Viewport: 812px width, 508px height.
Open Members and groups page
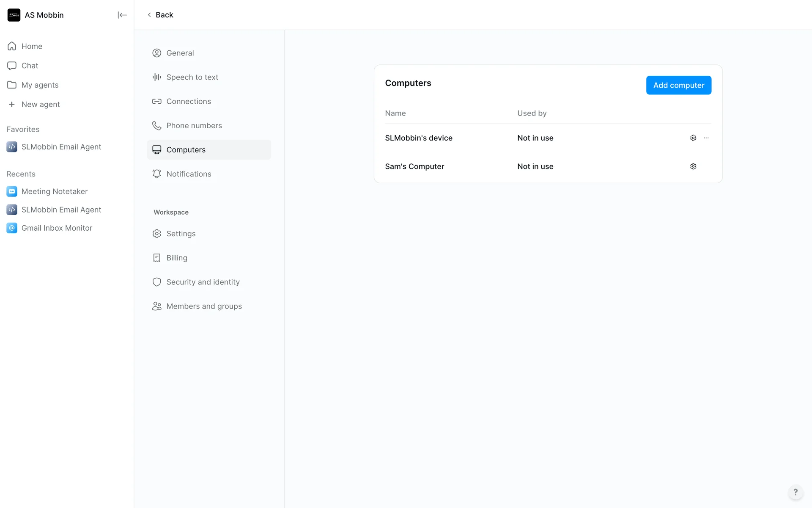[x=204, y=306]
